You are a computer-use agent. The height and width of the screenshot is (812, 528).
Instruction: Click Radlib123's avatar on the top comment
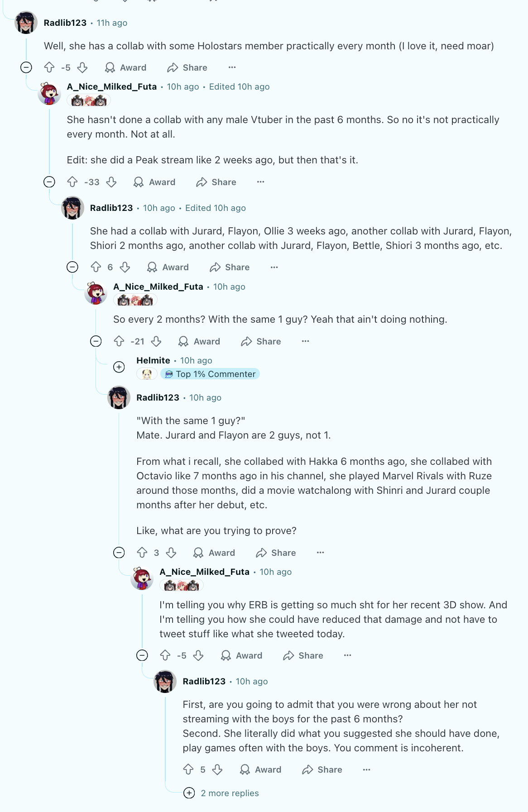tap(26, 23)
